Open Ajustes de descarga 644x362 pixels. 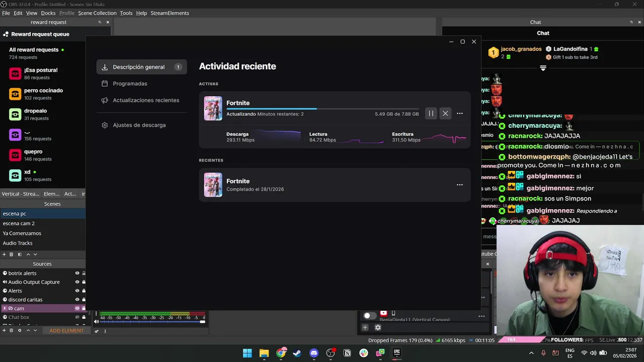click(x=141, y=125)
